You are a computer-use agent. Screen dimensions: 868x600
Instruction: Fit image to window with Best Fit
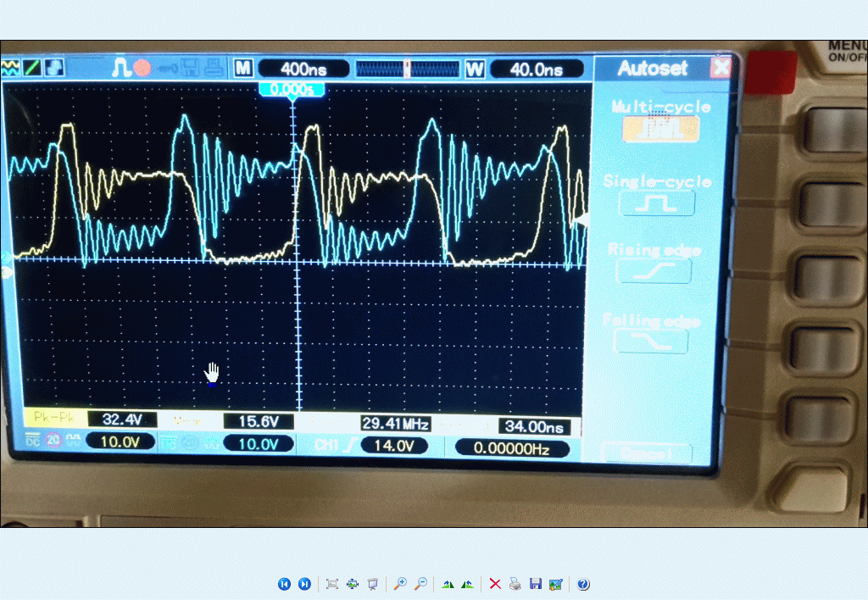tap(332, 584)
